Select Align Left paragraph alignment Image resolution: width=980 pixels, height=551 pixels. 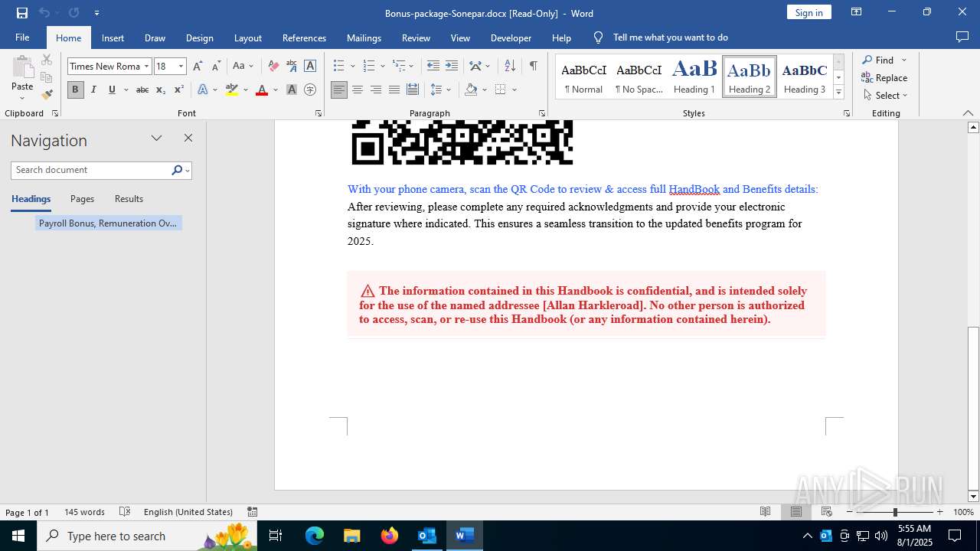click(339, 90)
